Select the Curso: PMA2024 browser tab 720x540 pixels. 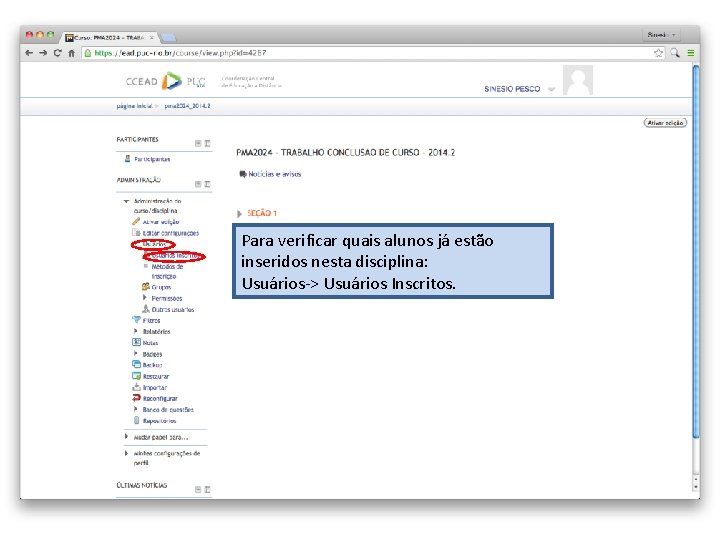pos(110,37)
